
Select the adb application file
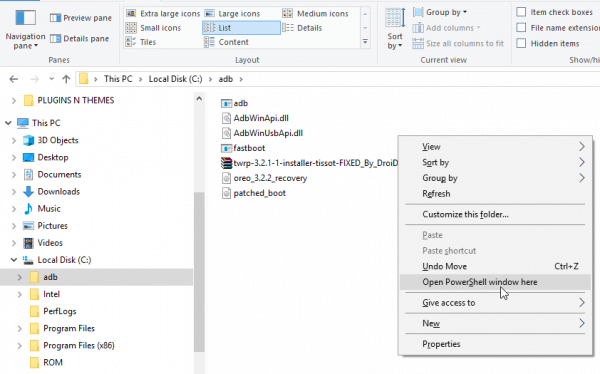pyautogui.click(x=235, y=103)
